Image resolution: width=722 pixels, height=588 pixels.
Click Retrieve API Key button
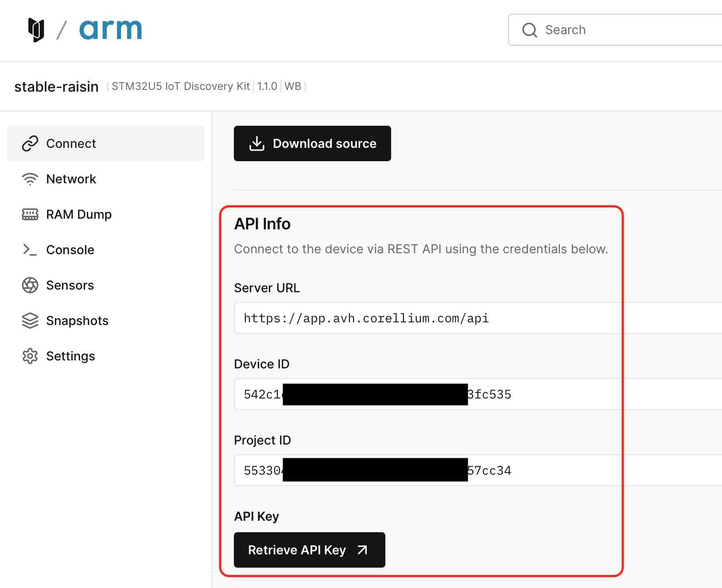tap(310, 550)
